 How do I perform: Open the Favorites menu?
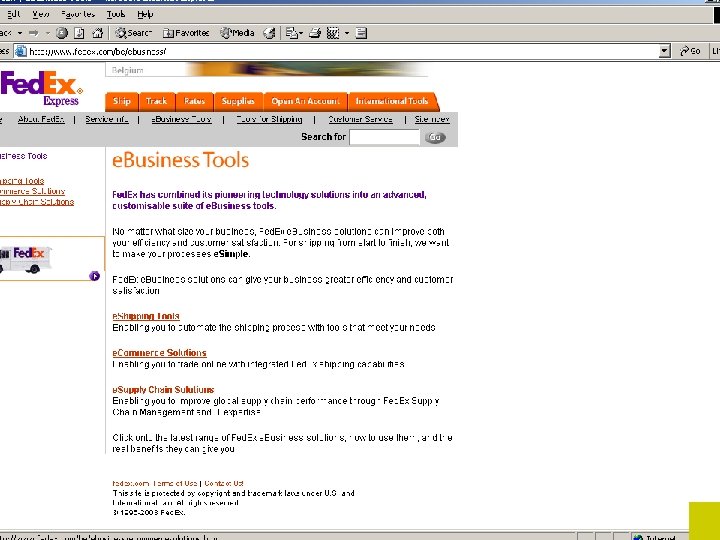click(78, 14)
